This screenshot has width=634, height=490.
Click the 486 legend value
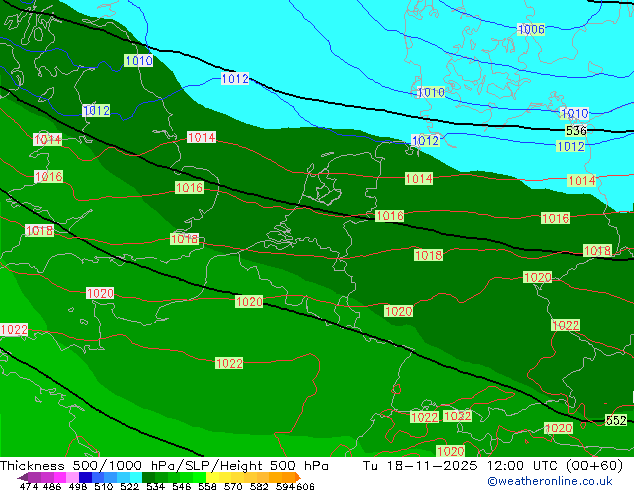pos(52,486)
